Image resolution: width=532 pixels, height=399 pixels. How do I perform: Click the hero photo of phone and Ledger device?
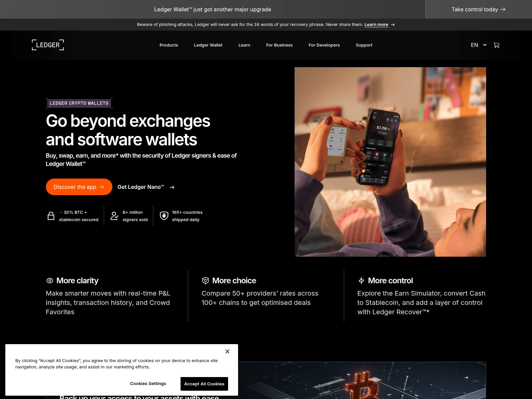[390, 162]
